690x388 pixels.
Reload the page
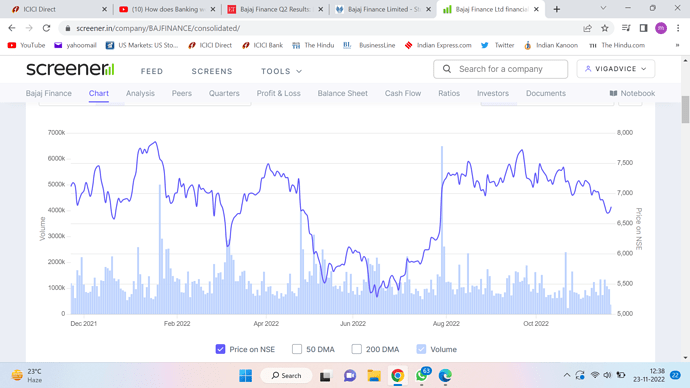click(46, 28)
